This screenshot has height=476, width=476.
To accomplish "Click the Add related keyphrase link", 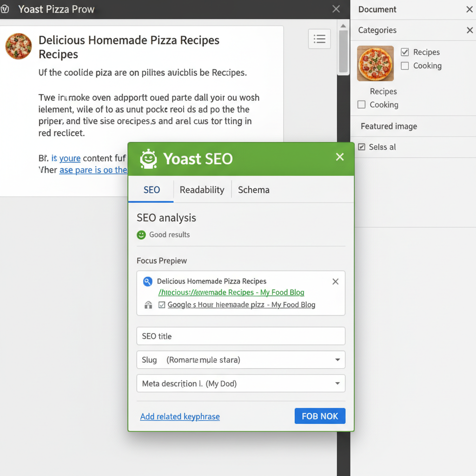I will [179, 416].
